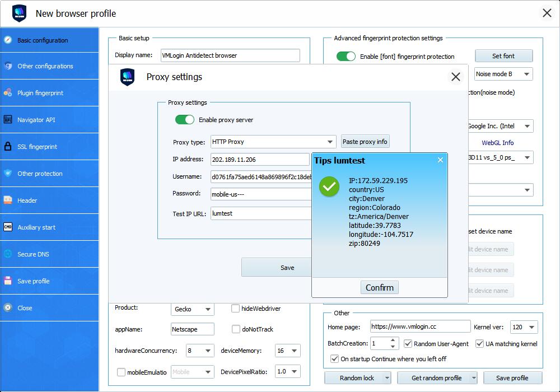Open the Noise mode B dropdown
The width and height of the screenshot is (560, 392).
[x=503, y=74]
